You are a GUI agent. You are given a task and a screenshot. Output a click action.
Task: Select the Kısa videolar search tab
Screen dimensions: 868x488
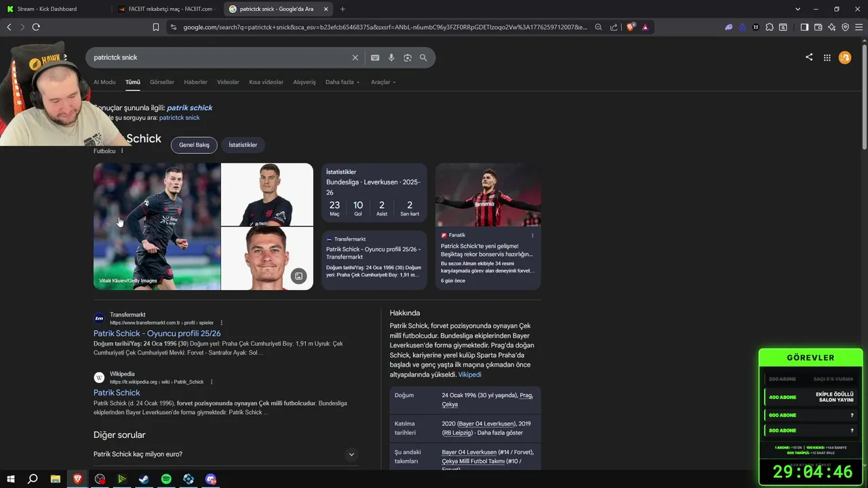(x=267, y=82)
